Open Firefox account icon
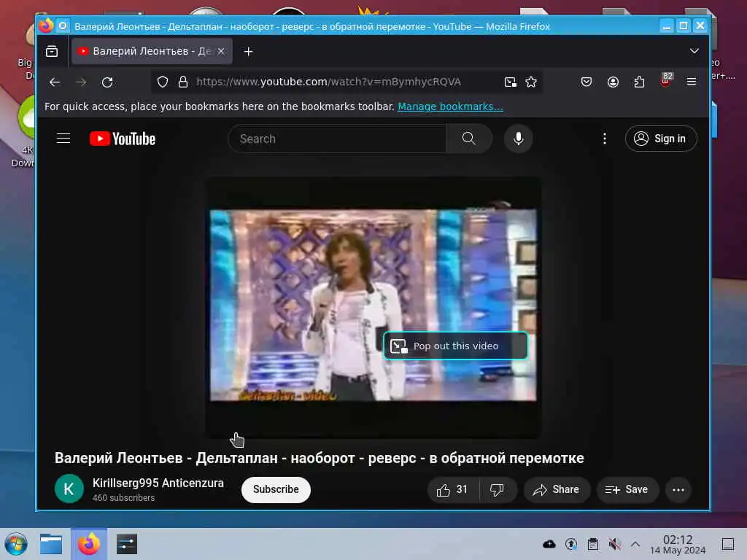Image resolution: width=747 pixels, height=560 pixels. click(613, 82)
